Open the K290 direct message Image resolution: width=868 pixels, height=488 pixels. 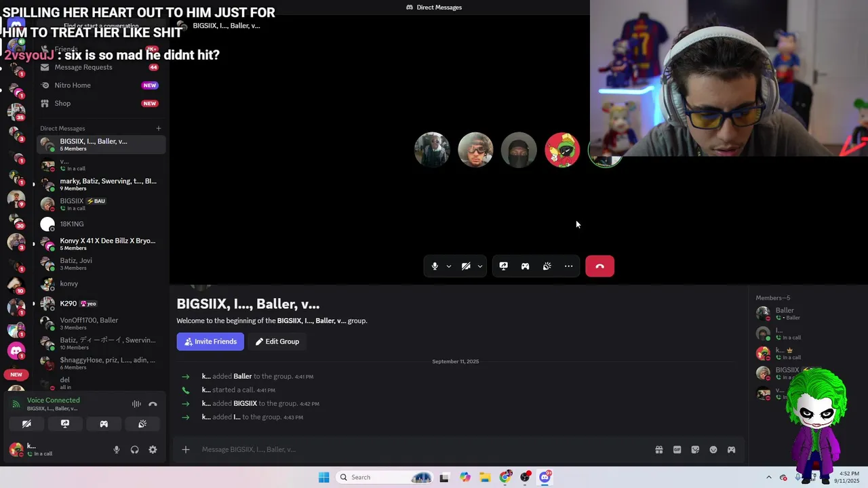click(x=100, y=304)
